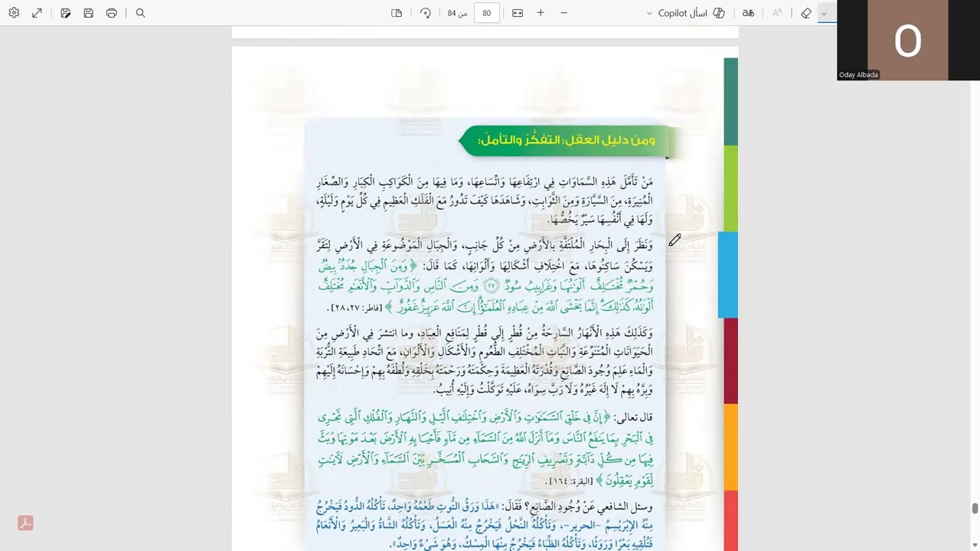Image resolution: width=980 pixels, height=551 pixels.
Task: Open find in document via the magnifier icon
Action: point(140,13)
